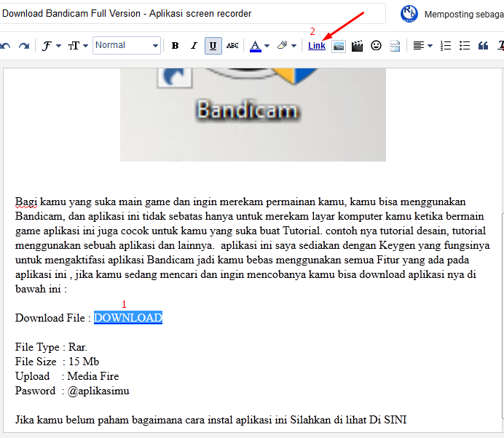Insert an image into the post
Screen dimensions: 504x438
tap(339, 46)
